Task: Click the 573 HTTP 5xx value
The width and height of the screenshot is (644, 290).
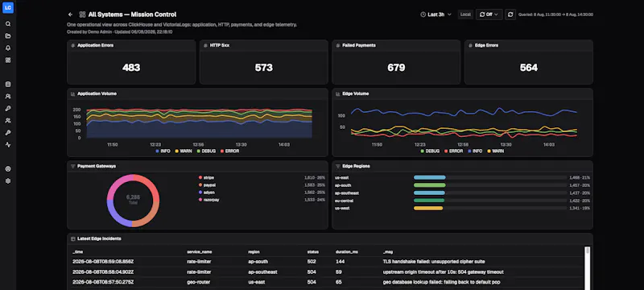Action: tap(264, 68)
